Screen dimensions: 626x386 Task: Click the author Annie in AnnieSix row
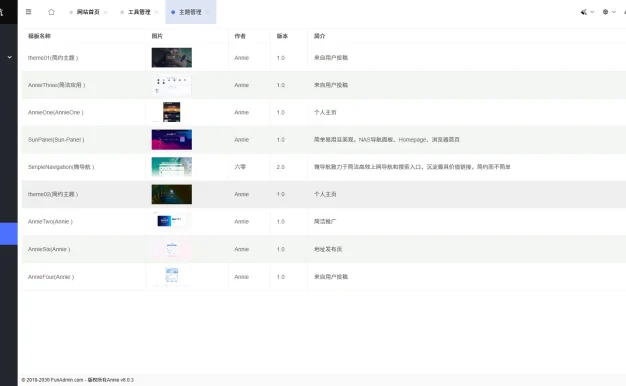tap(242, 249)
